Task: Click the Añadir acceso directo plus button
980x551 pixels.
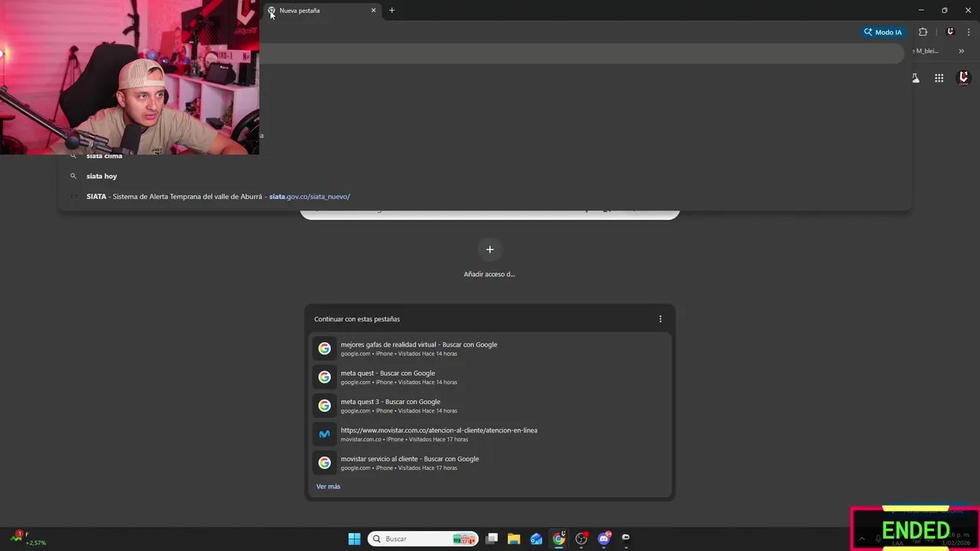Action: coord(490,249)
